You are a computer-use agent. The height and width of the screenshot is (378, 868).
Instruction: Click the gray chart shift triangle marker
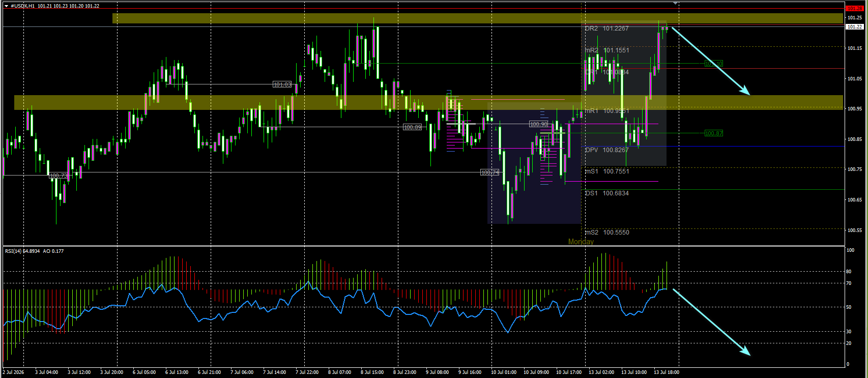(x=675, y=3)
